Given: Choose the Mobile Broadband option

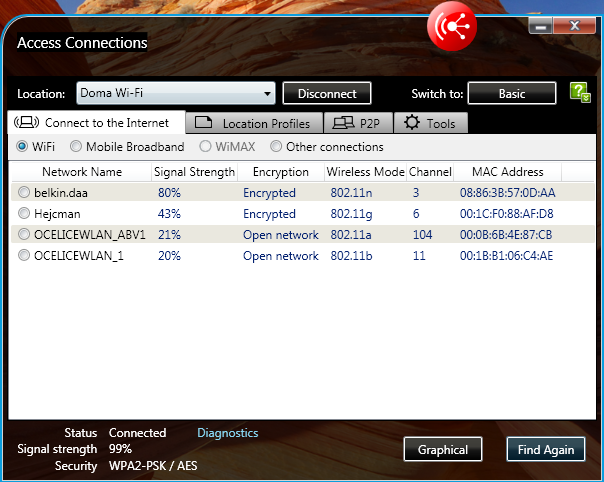Looking at the screenshot, I should (76, 147).
